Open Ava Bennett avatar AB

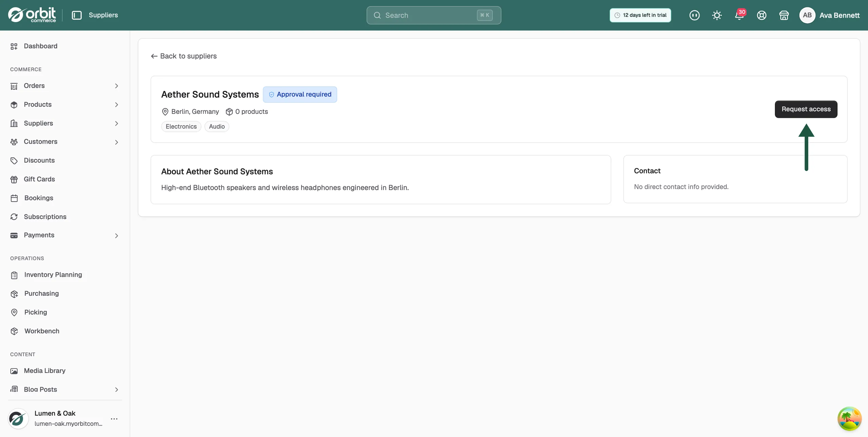click(807, 15)
